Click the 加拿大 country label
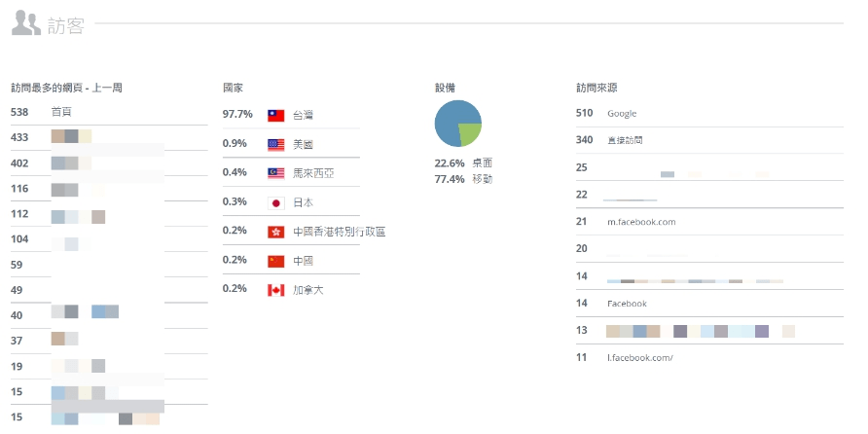 tap(307, 290)
